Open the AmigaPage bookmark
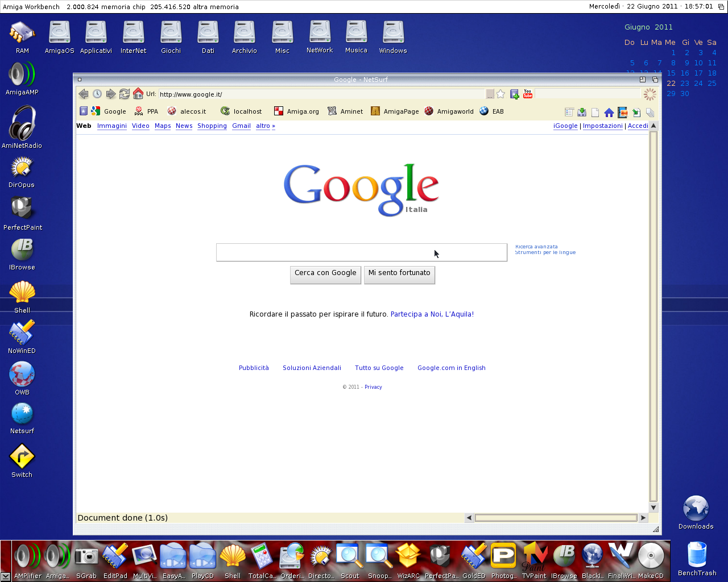Screen dimensions: 728x582 tap(395, 111)
